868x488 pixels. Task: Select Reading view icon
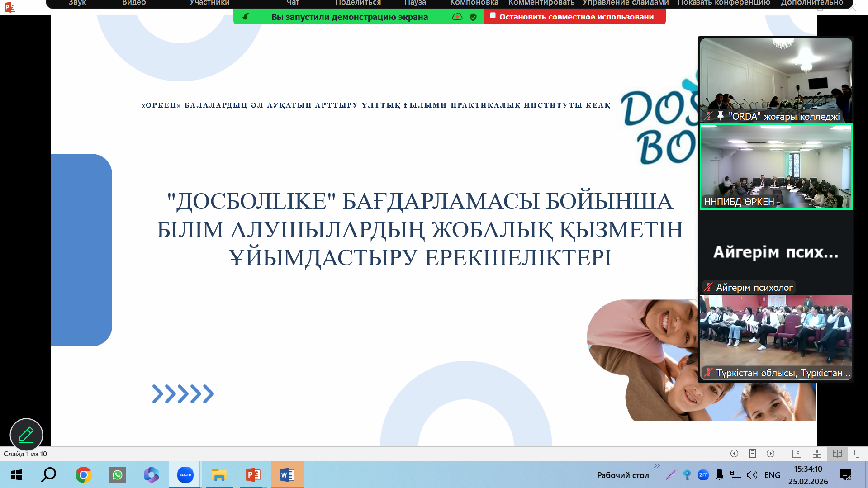[837, 454]
